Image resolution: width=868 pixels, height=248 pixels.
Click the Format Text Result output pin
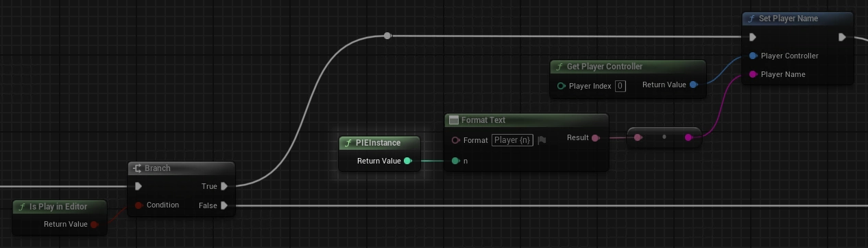click(x=595, y=138)
